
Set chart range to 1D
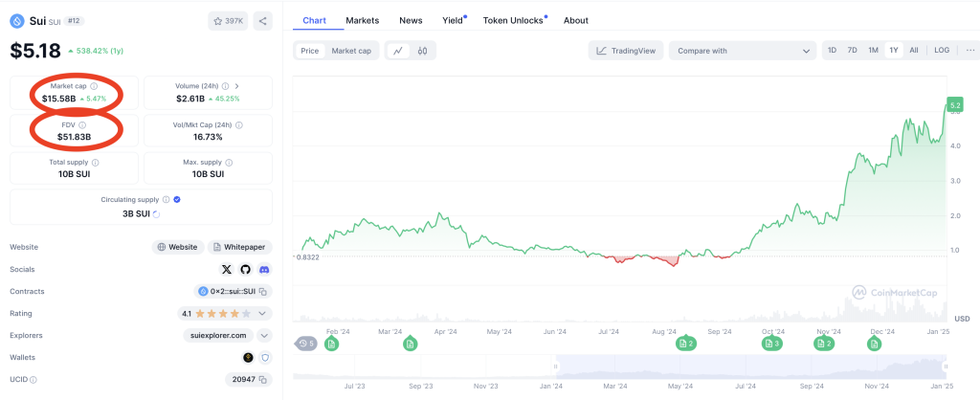[832, 50]
